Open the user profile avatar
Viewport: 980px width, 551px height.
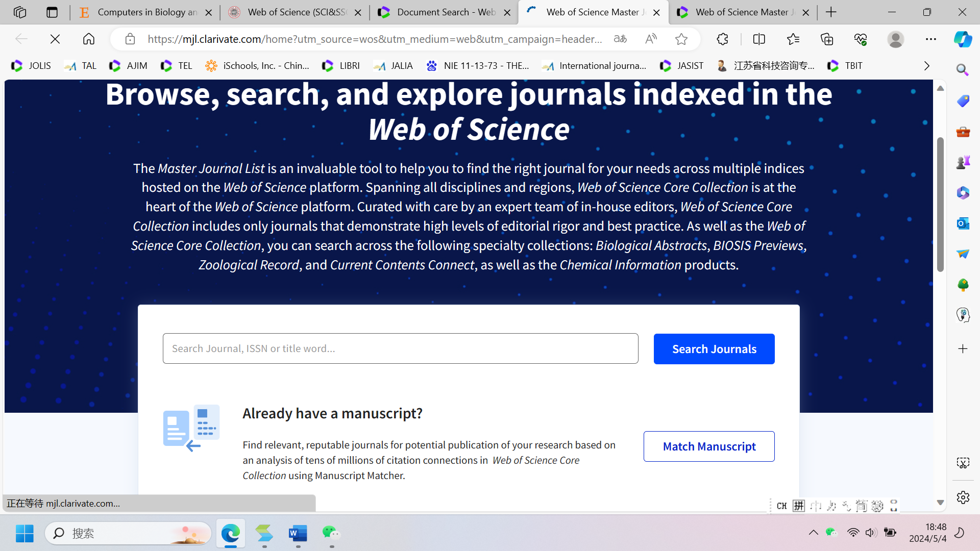tap(896, 39)
